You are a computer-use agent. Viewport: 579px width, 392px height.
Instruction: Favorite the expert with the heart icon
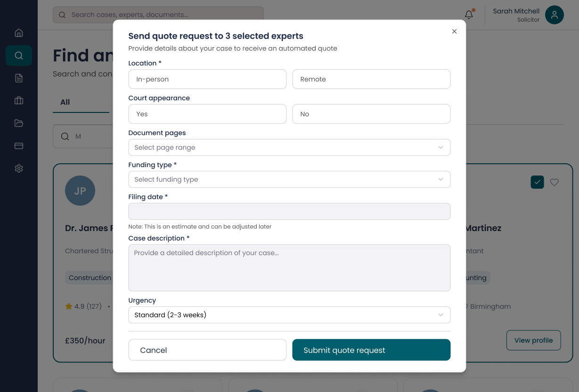point(555,182)
